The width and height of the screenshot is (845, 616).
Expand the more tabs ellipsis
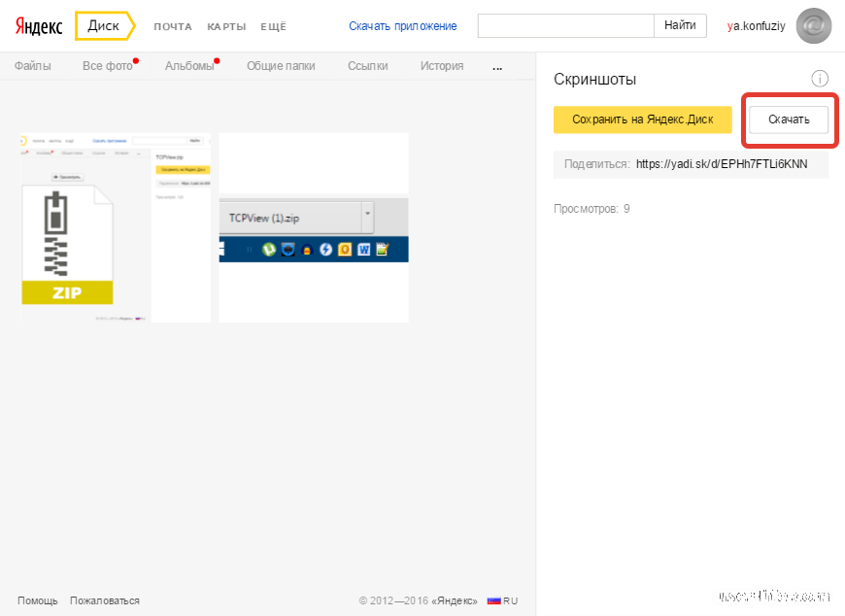click(497, 68)
